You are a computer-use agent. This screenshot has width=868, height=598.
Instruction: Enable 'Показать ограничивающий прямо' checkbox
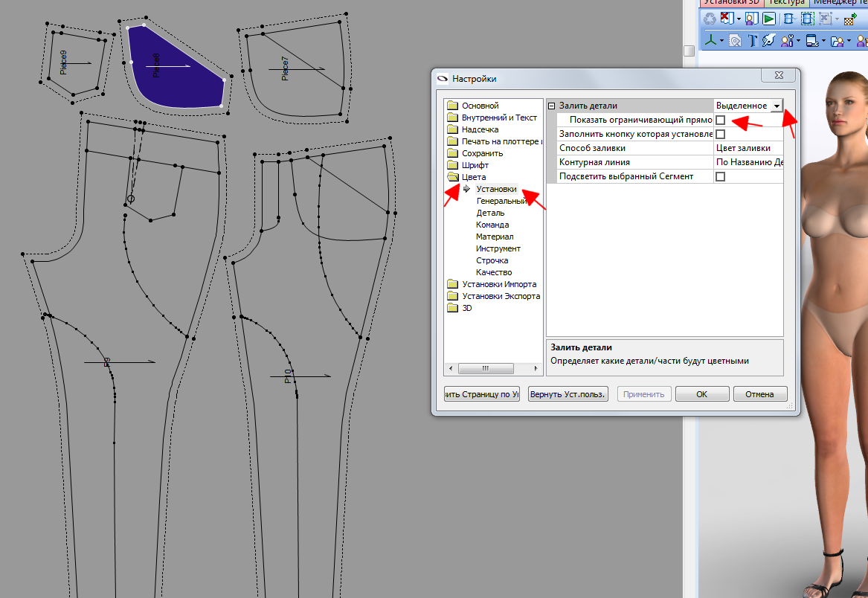pyautogui.click(x=720, y=120)
